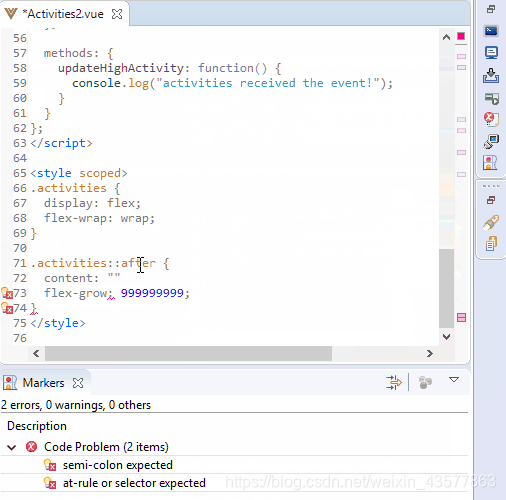Screen dimensions: 506x500
Task: Click the '<style scoped>' opening tag
Action: 79,173
